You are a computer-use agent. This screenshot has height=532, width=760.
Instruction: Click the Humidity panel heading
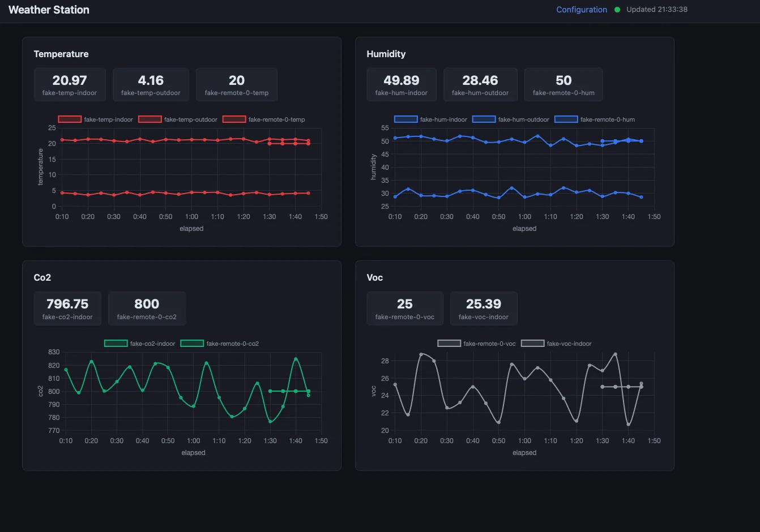386,54
